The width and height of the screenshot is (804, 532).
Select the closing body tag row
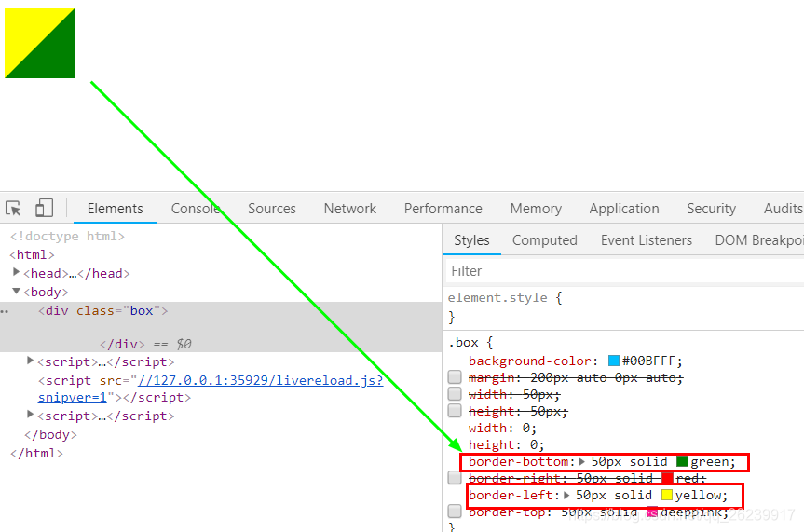(x=50, y=435)
